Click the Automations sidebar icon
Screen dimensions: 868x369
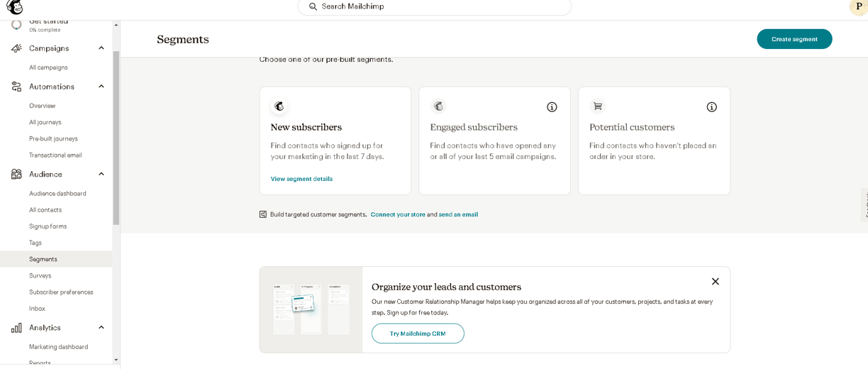point(16,87)
